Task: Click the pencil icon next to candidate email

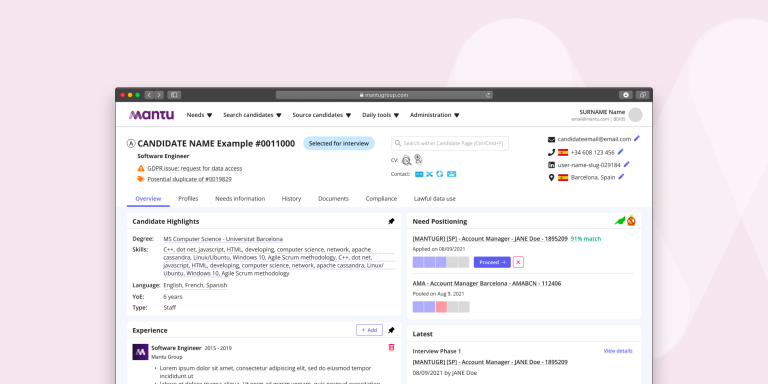Action: (637, 139)
